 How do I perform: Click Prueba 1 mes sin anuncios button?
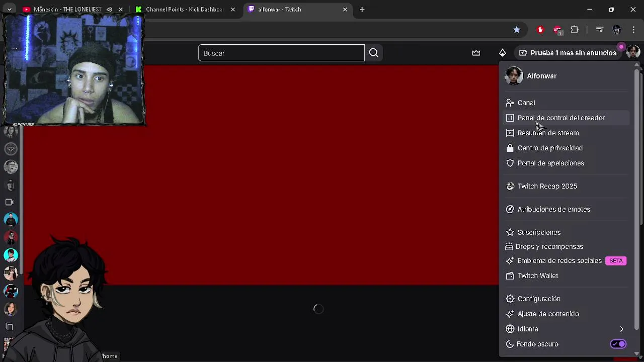[568, 53]
